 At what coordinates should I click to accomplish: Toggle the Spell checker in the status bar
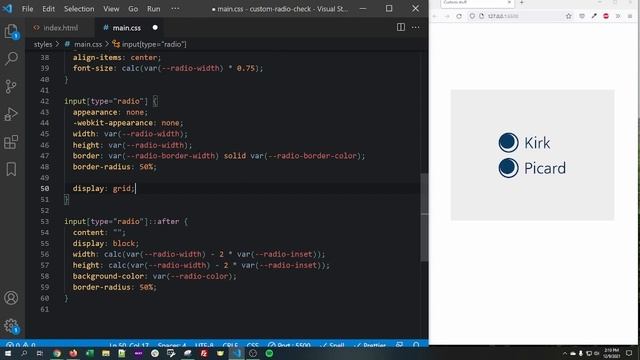click(x=333, y=345)
